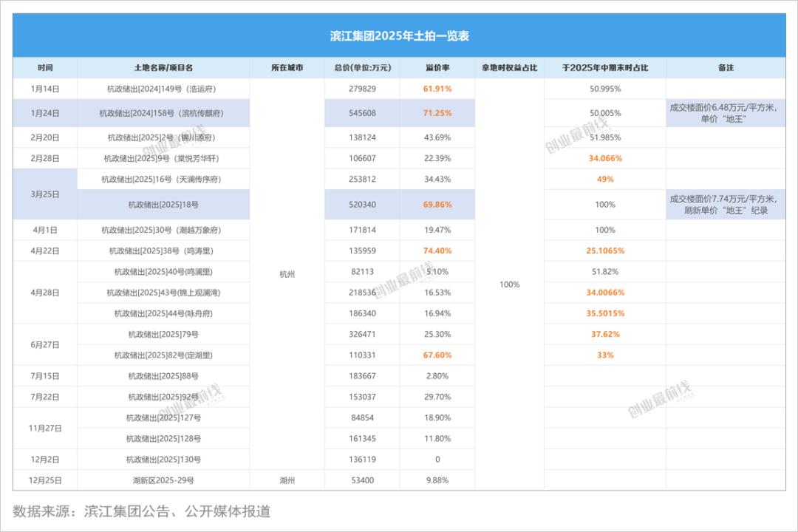Viewport: 798px width, 532px height.
Task: Click the "于2025年中期末时占比" header
Action: click(x=605, y=68)
